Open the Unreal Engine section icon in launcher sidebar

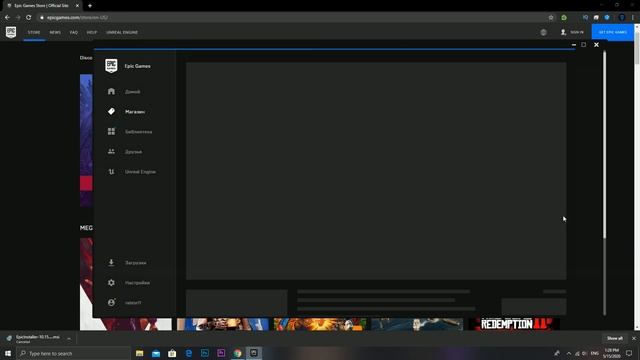tap(111, 171)
